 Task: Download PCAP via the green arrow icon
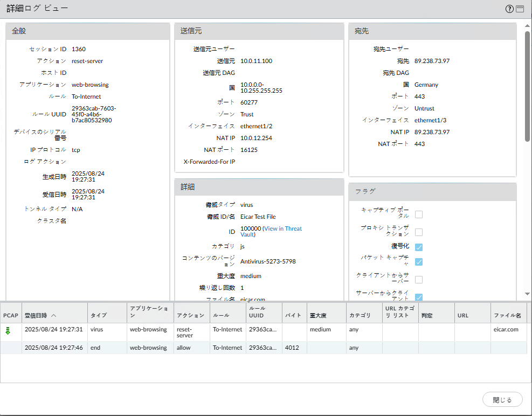[8, 331]
